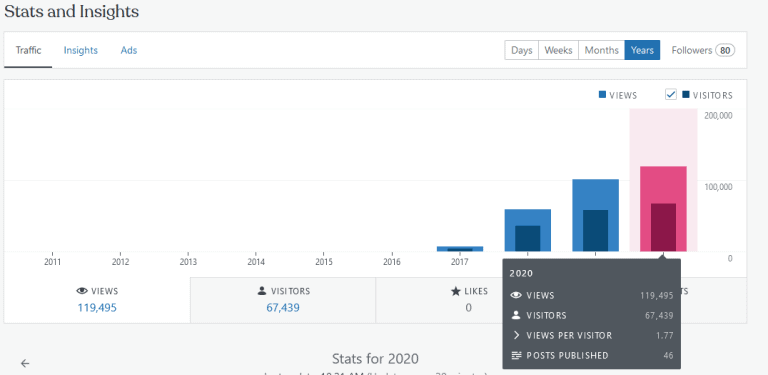
Task: Open the Ads tab
Action: coord(129,50)
